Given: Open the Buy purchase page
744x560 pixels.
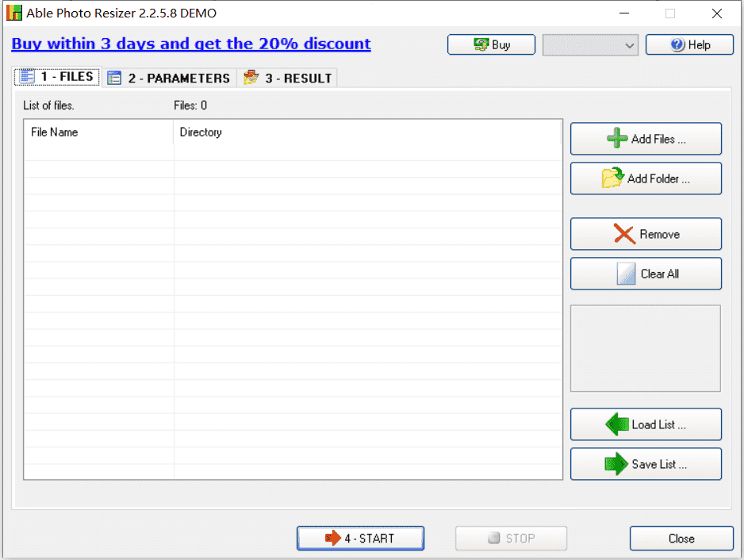Looking at the screenshot, I should [491, 44].
